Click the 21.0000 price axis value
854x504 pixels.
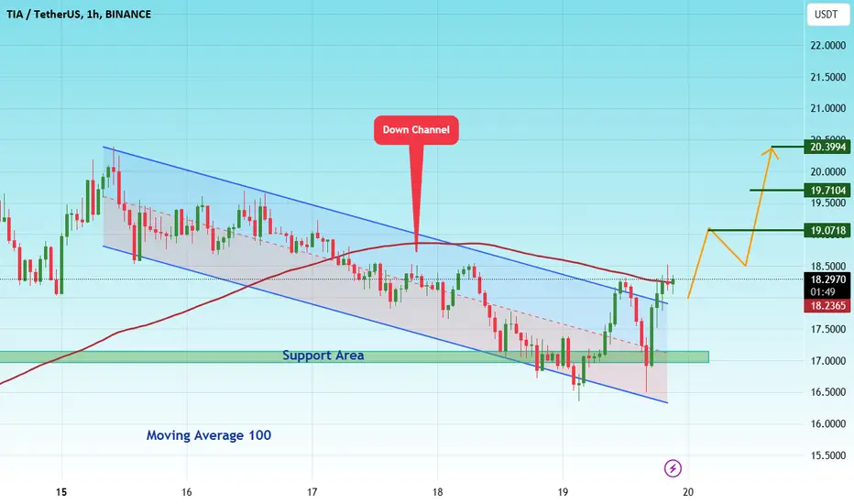point(827,108)
